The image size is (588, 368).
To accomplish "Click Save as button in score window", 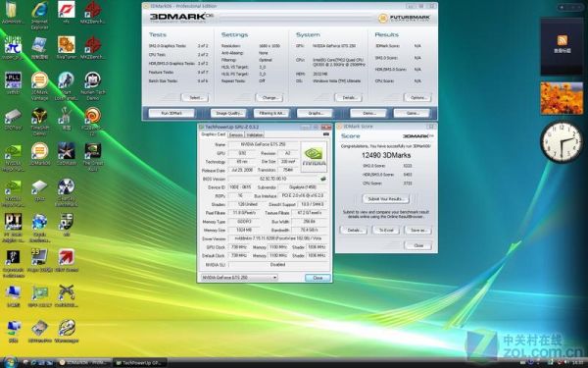I will [418, 230].
